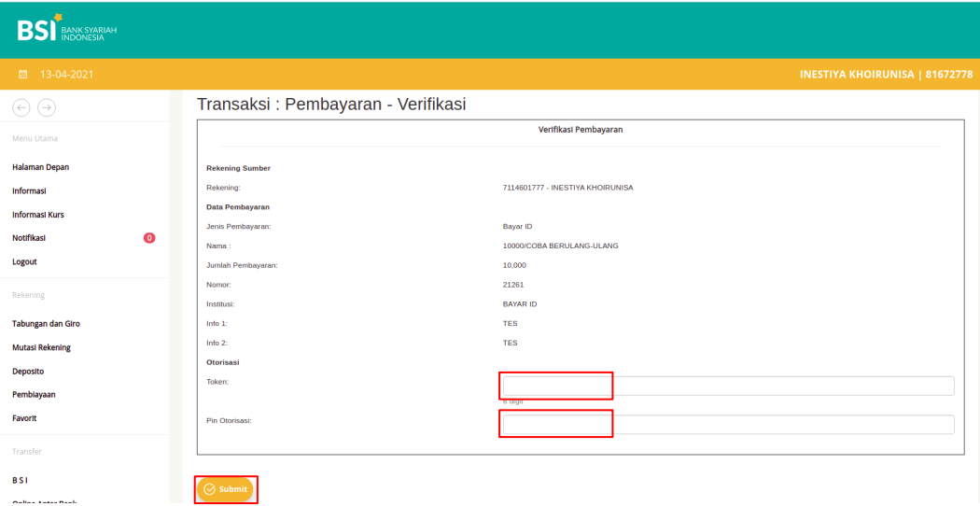Click Logout in the sidebar
The width and height of the screenshot is (980, 506).
pyautogui.click(x=24, y=261)
